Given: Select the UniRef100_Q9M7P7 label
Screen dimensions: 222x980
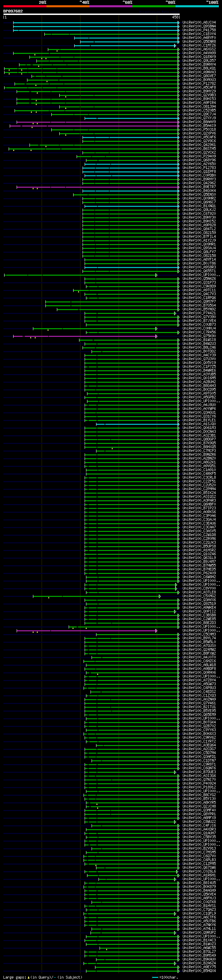Looking at the screenshot, I should coord(199,302).
